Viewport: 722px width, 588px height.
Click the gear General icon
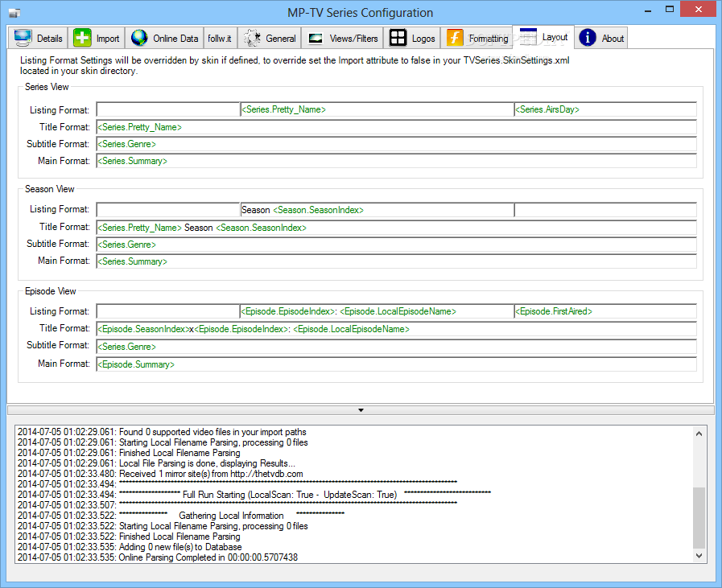252,38
